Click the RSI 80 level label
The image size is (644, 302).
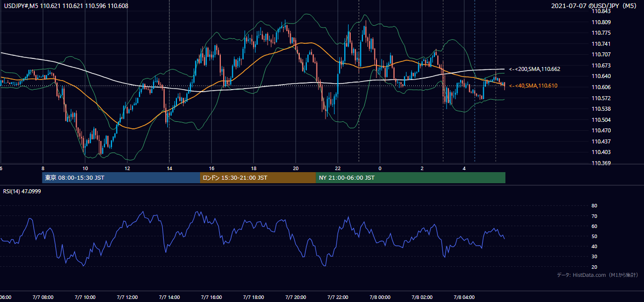click(594, 206)
